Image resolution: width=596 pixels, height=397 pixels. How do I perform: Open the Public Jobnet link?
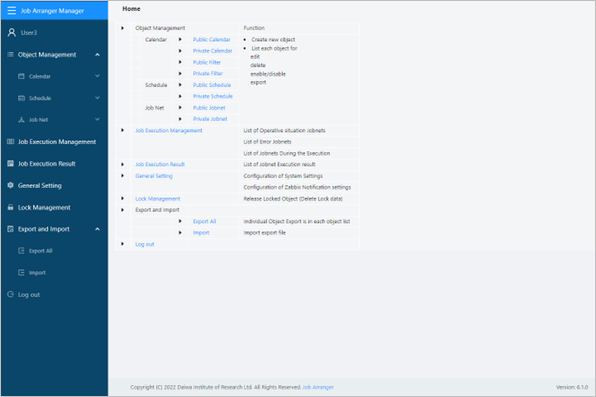coord(209,108)
